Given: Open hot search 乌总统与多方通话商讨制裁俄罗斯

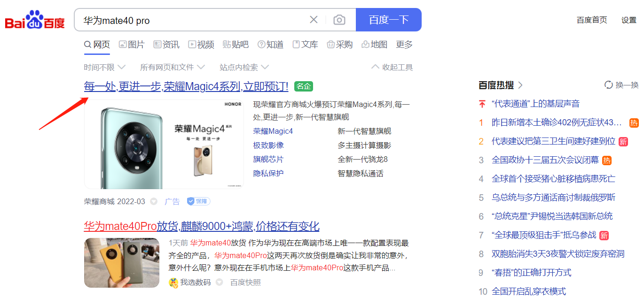Looking at the screenshot, I should 553,198.
